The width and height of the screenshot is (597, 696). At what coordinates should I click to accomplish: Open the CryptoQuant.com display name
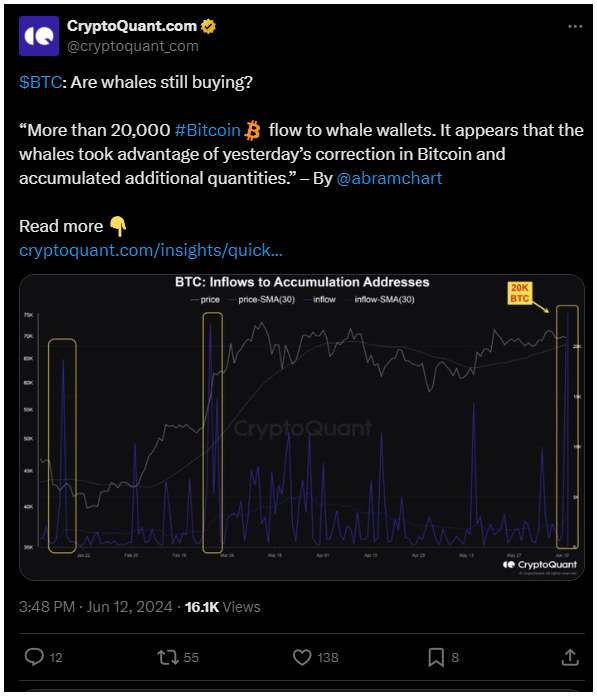coord(132,26)
